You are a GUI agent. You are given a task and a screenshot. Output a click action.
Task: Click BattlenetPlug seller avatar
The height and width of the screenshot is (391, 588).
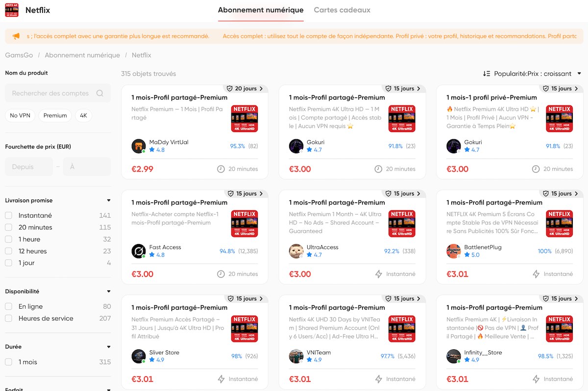click(454, 251)
